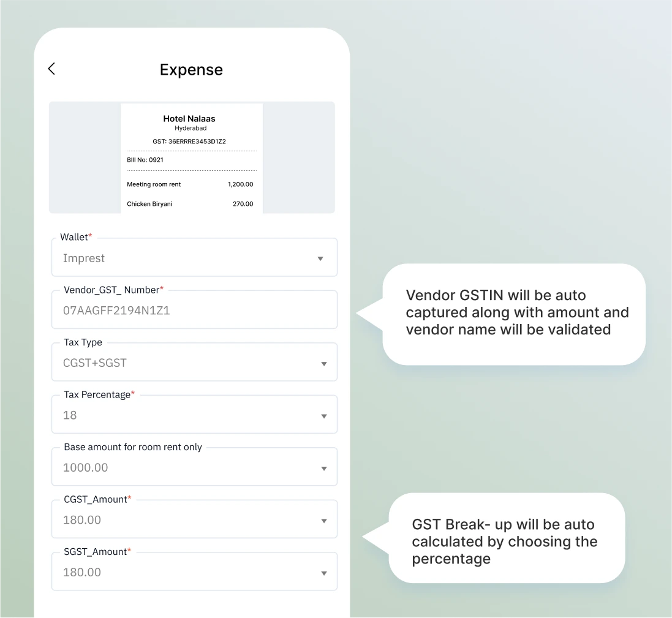The height and width of the screenshot is (618, 672).
Task: Open the Tax Type dropdown
Action: [184, 363]
